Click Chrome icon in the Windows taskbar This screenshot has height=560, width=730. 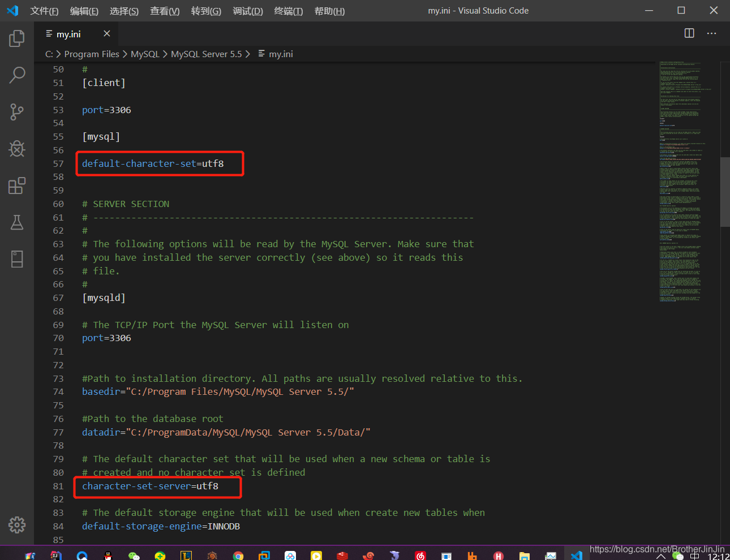(x=238, y=555)
